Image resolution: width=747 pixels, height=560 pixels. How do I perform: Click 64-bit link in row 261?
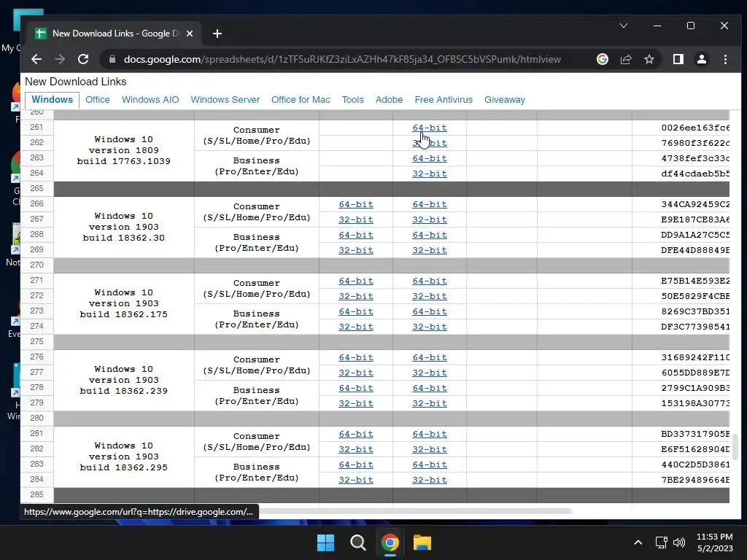point(430,128)
